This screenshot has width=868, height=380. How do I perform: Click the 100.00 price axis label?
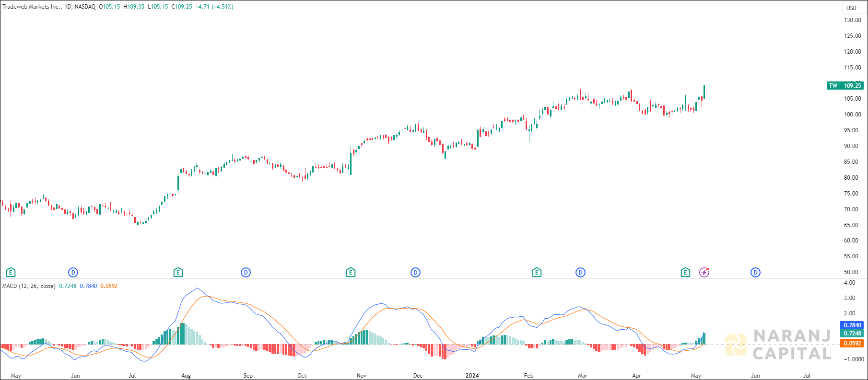(x=853, y=115)
